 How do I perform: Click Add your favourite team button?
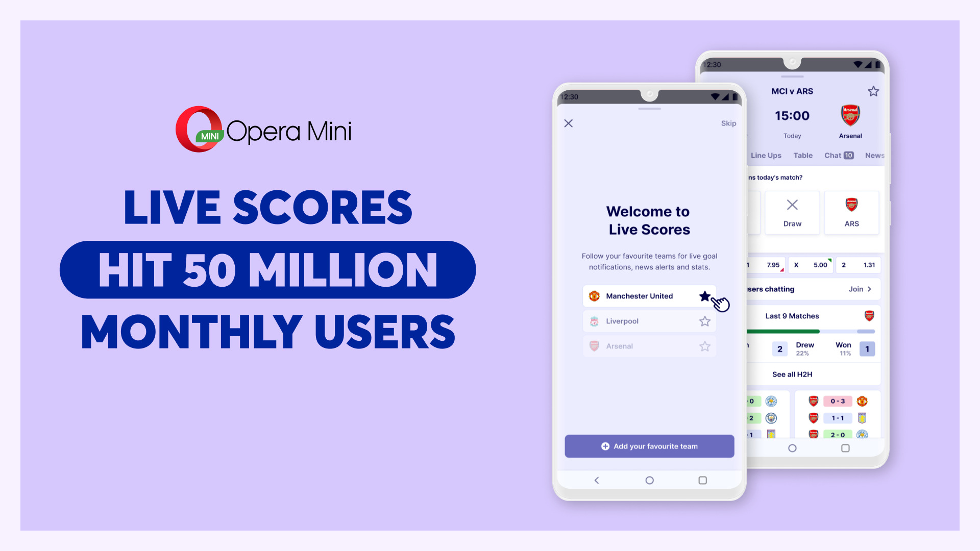pos(649,445)
